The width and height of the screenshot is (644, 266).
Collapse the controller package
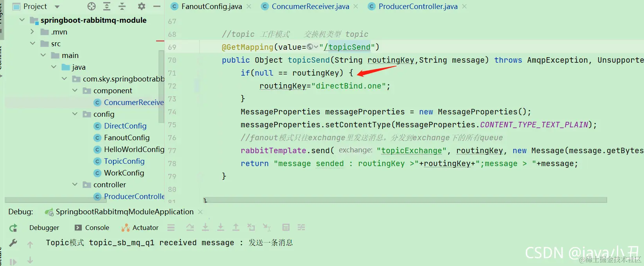pos(75,185)
